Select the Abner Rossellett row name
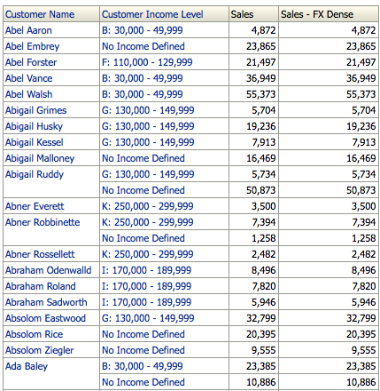The width and height of the screenshot is (380, 391). click(40, 254)
